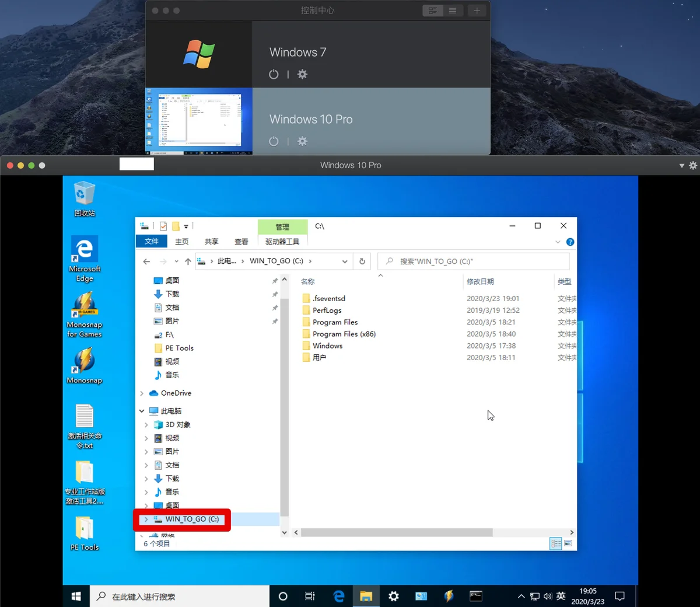Image resolution: width=700 pixels, height=607 pixels.
Task: Click the up-one-level arrow in Explorer
Action: click(x=188, y=261)
